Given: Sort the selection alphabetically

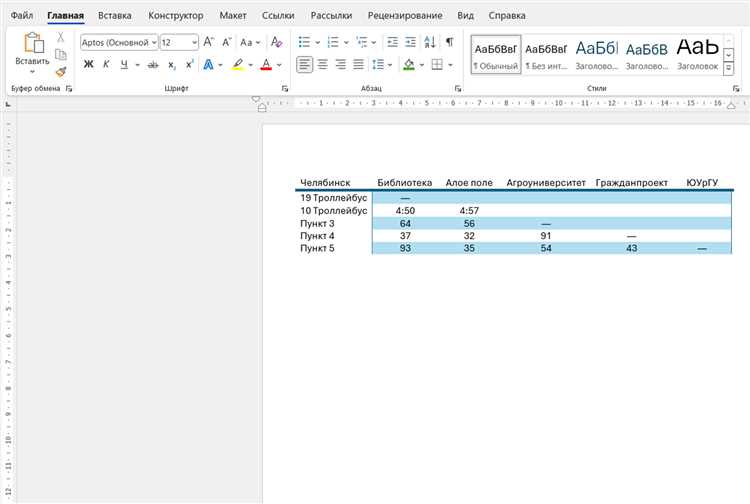Looking at the screenshot, I should point(430,42).
